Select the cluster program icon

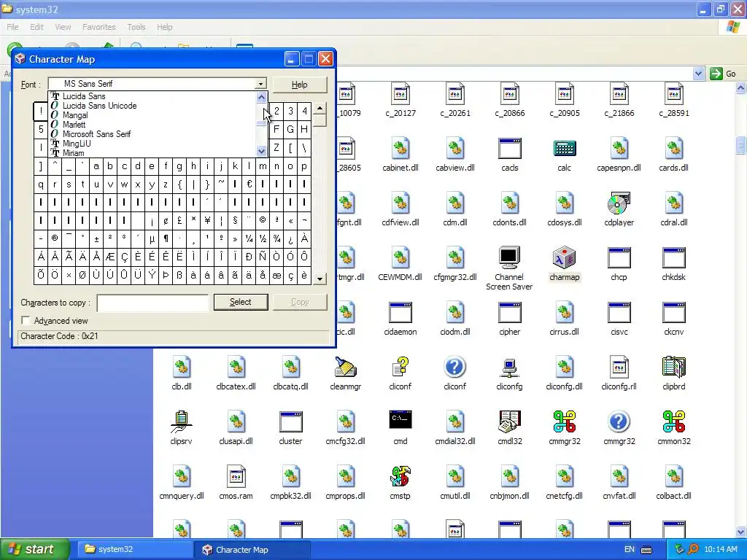(290, 422)
